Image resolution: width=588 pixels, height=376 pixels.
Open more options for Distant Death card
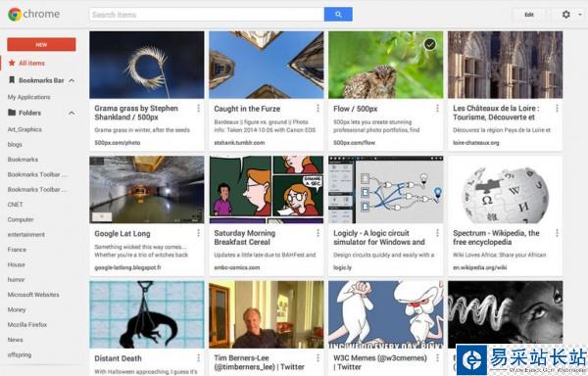tap(198, 358)
